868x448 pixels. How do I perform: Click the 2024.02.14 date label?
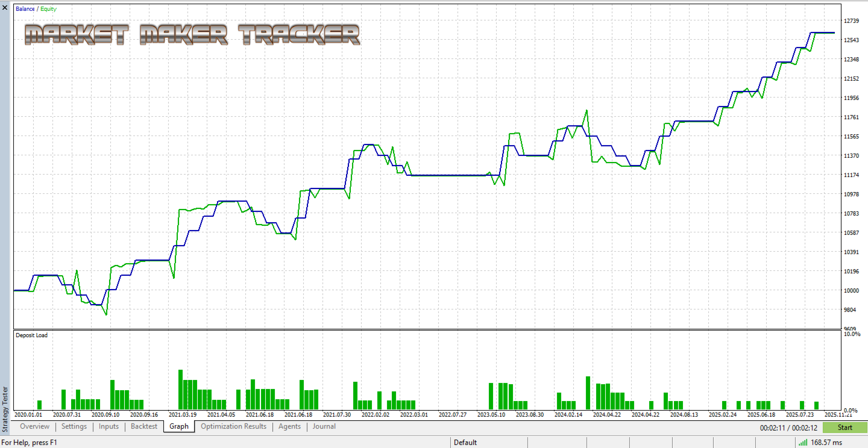pos(568,415)
